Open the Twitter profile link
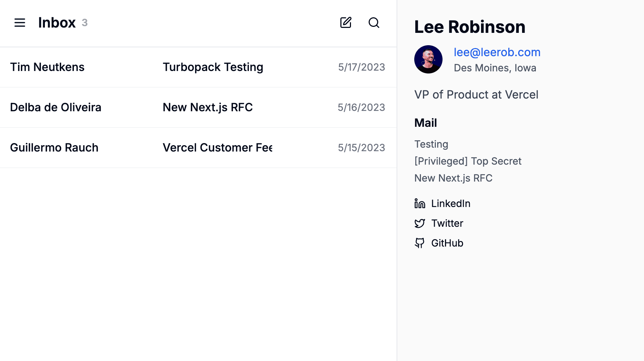The height and width of the screenshot is (361, 644). coord(447,223)
